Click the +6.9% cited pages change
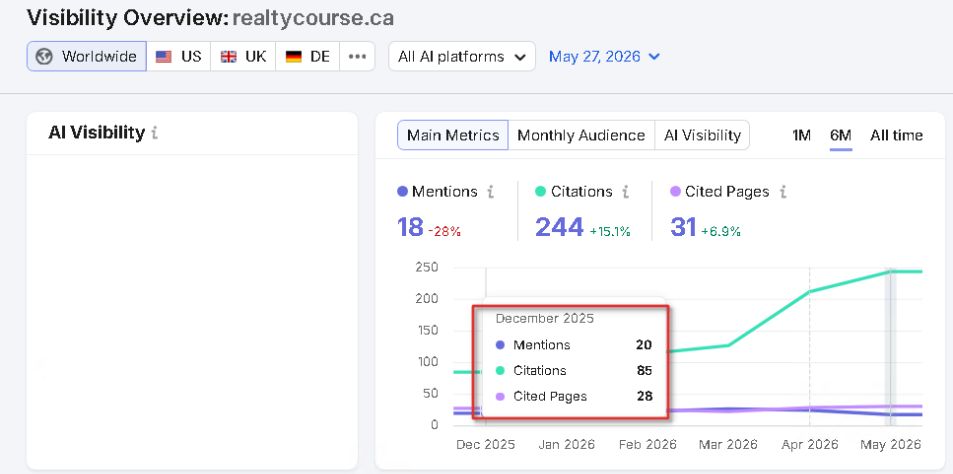The height and width of the screenshot is (474, 953). point(721,231)
